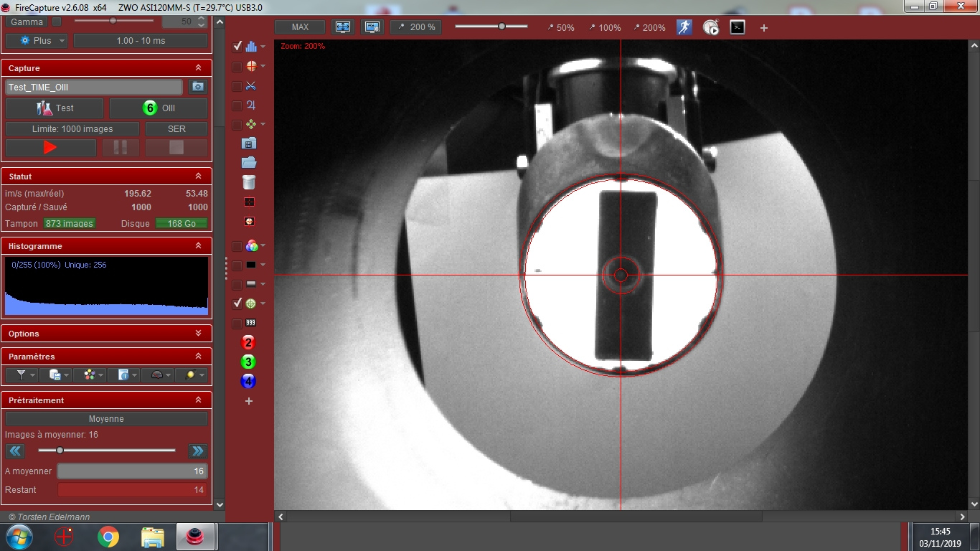Open the capture folder icon

pyautogui.click(x=249, y=163)
